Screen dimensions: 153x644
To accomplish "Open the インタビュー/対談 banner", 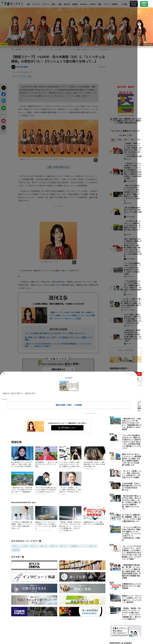I will 34,577.
